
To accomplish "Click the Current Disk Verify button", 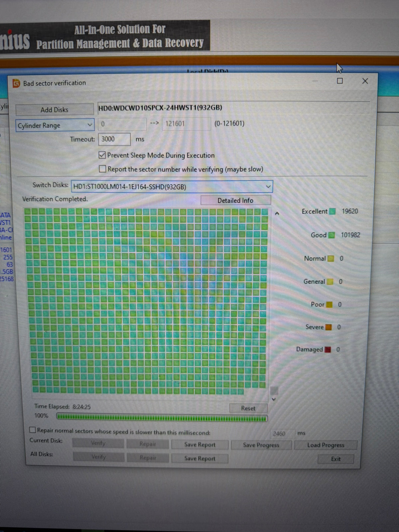I will [x=98, y=443].
